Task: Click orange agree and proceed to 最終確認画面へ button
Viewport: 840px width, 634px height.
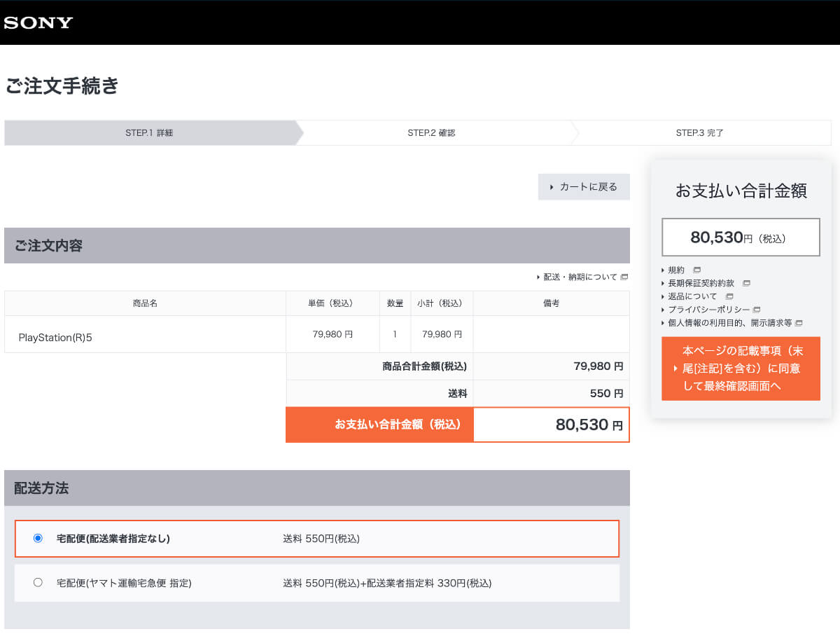Action: pos(741,368)
